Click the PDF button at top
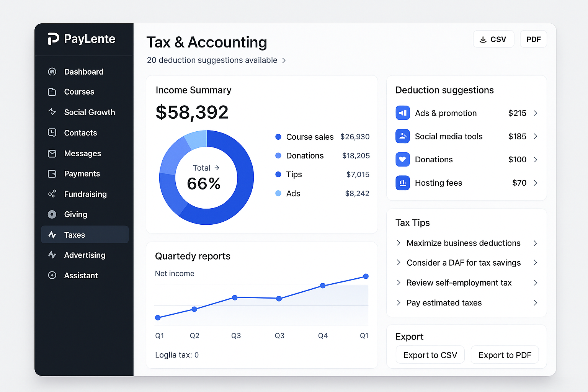This screenshot has height=392, width=588. (533, 39)
